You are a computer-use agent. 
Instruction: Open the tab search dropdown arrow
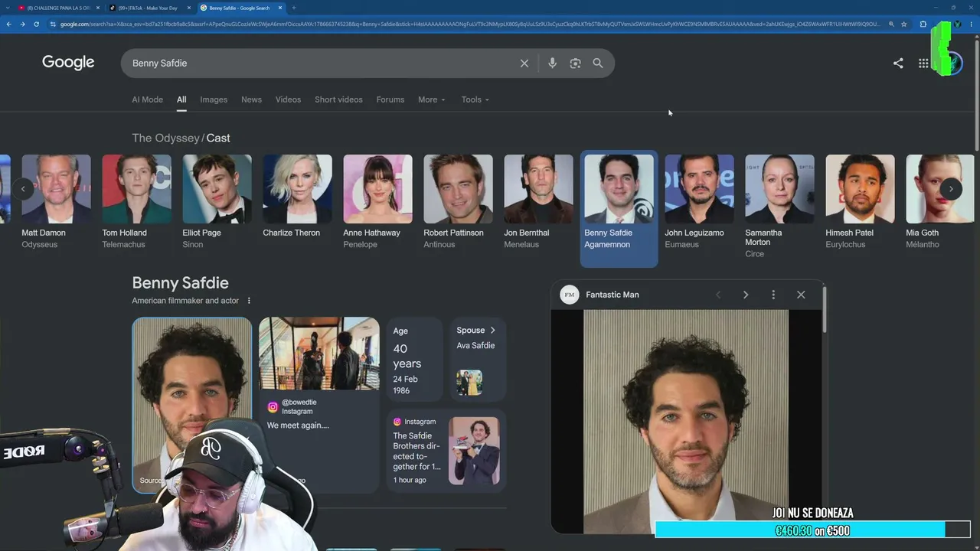(8, 8)
